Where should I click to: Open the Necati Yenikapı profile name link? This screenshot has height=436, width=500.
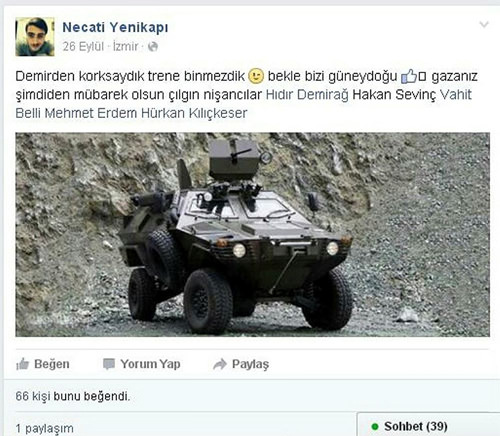point(115,28)
